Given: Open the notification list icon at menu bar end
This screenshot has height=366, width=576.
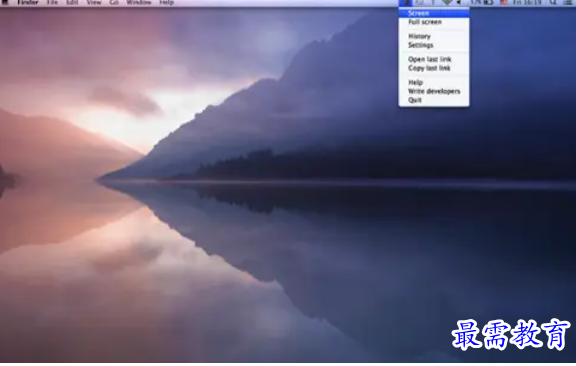Looking at the screenshot, I should click(x=568, y=3).
